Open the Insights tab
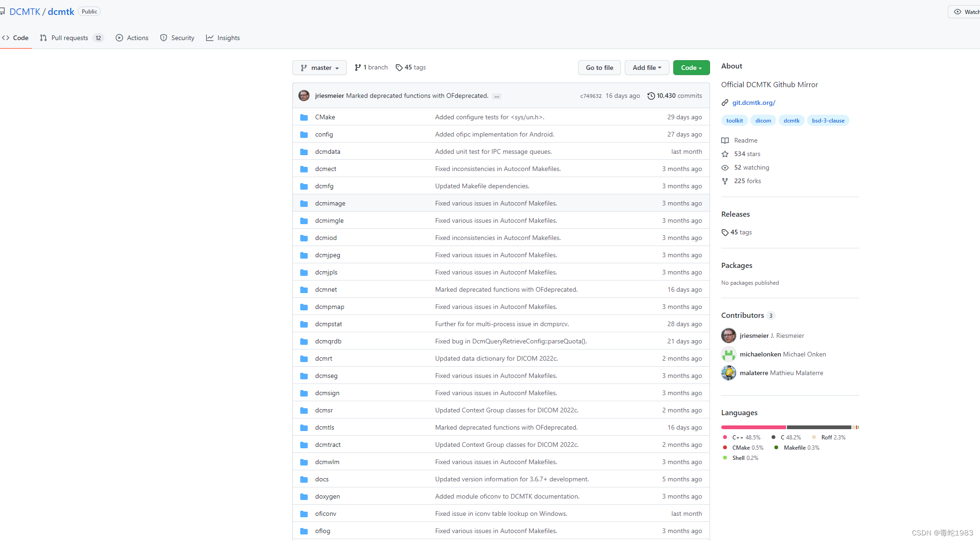The image size is (980, 541). click(x=223, y=38)
